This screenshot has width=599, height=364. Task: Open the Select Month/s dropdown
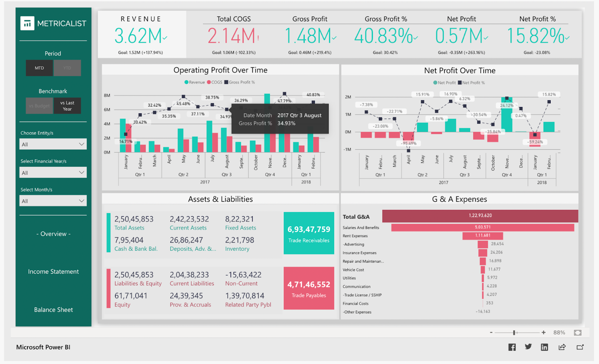(53, 200)
